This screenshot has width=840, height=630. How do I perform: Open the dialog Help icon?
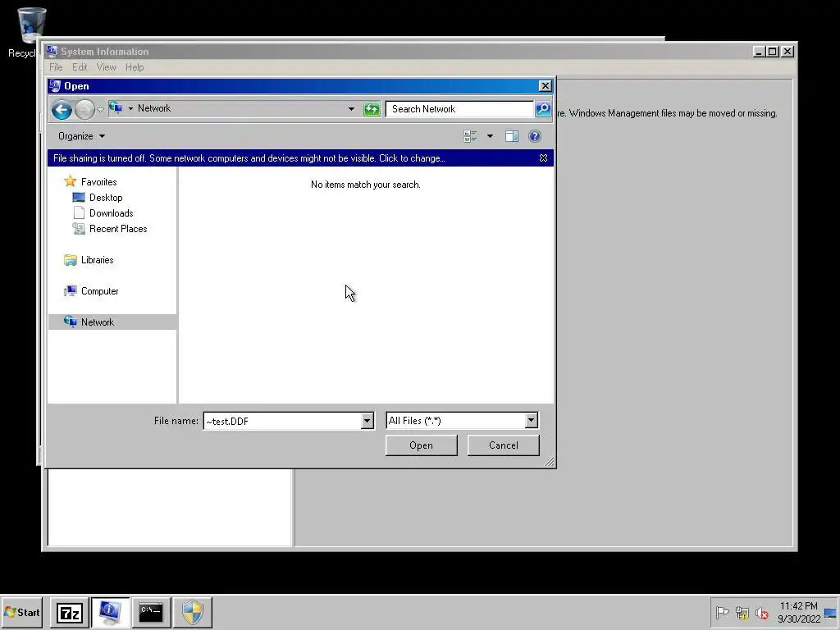coord(534,136)
